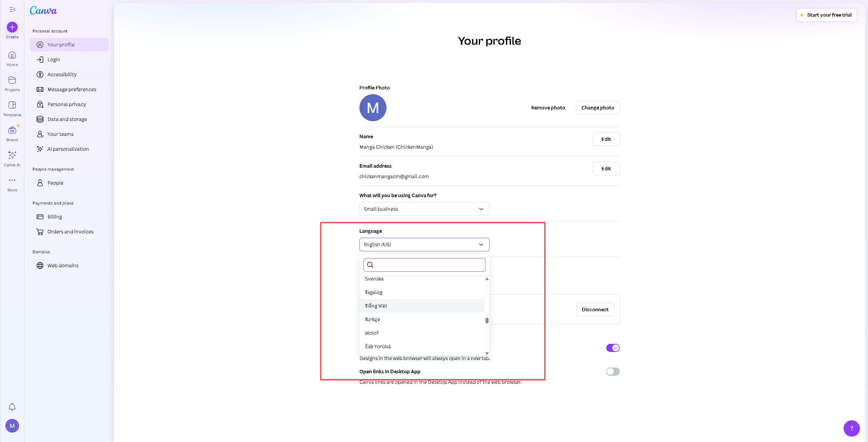Select Tiếng Việt from language list
The image size is (868, 442).
tap(376, 306)
